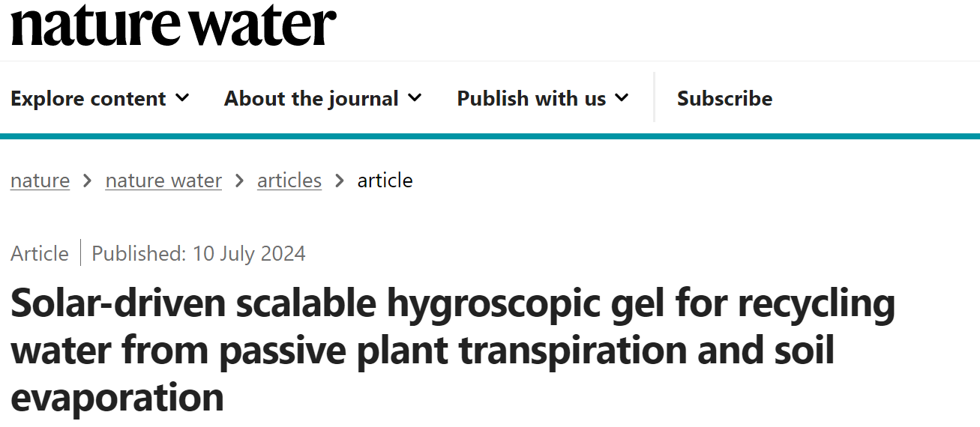This screenshot has width=980, height=427.
Task: Click the current article breadcrumb text
Action: (385, 181)
